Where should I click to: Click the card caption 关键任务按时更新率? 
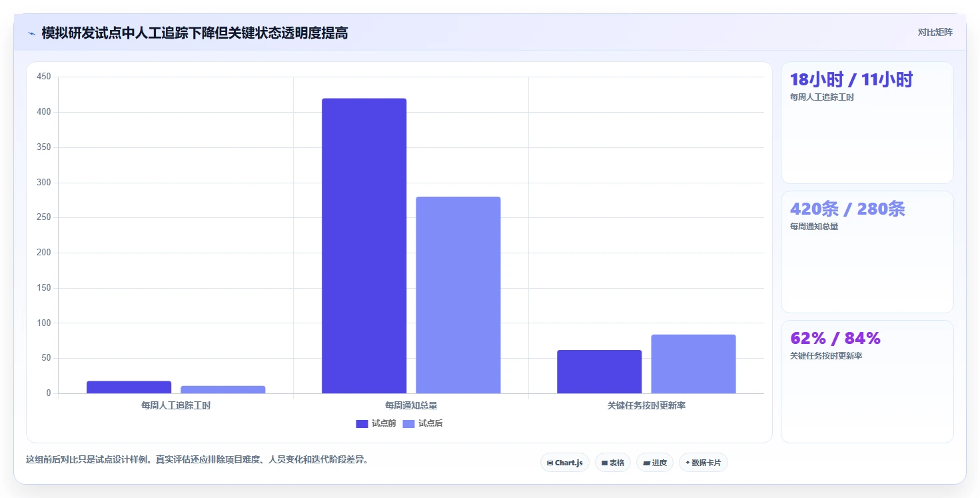(x=826, y=356)
